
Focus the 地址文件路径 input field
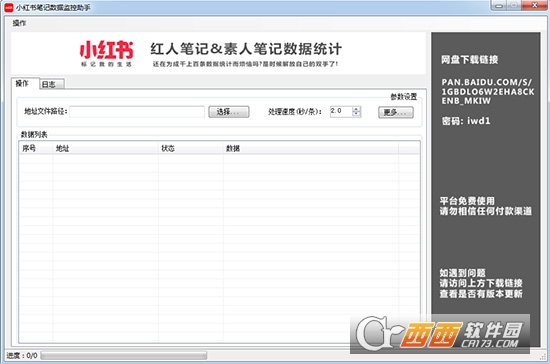[x=137, y=112]
